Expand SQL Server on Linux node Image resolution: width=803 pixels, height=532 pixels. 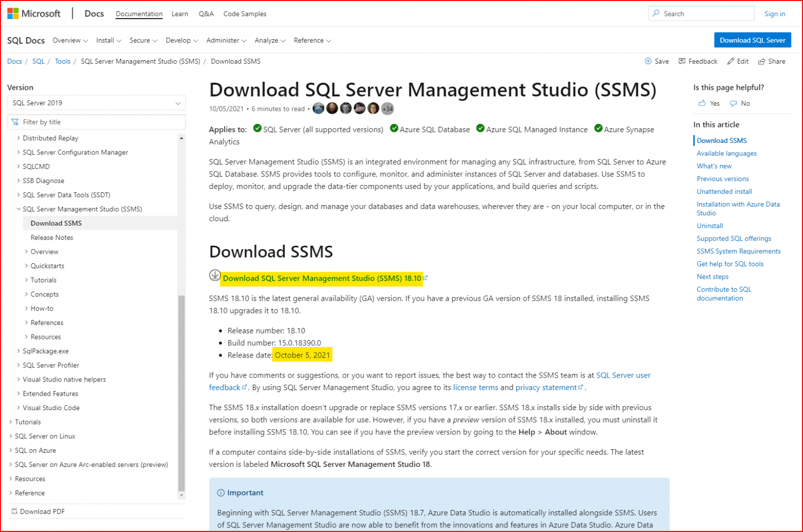pos(11,436)
